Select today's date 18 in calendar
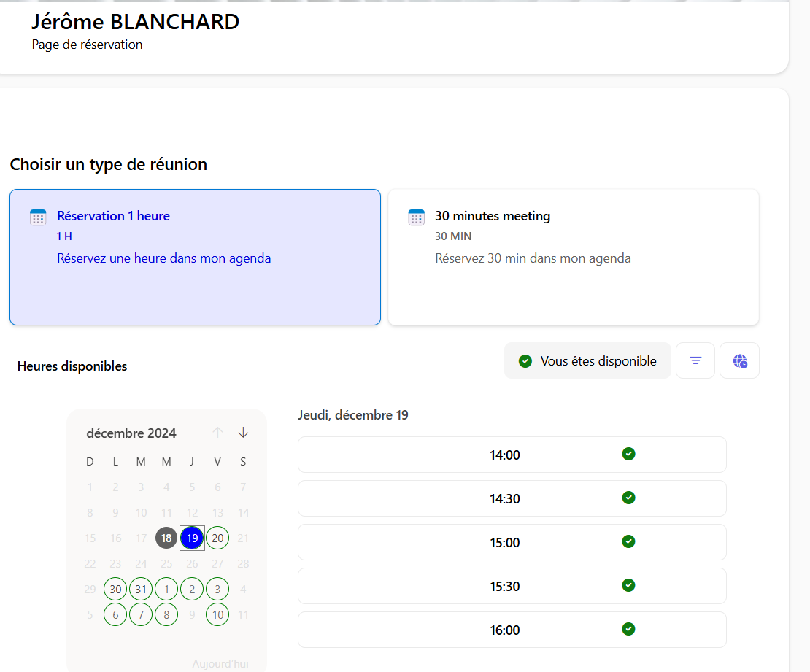The height and width of the screenshot is (672, 810). [166, 538]
